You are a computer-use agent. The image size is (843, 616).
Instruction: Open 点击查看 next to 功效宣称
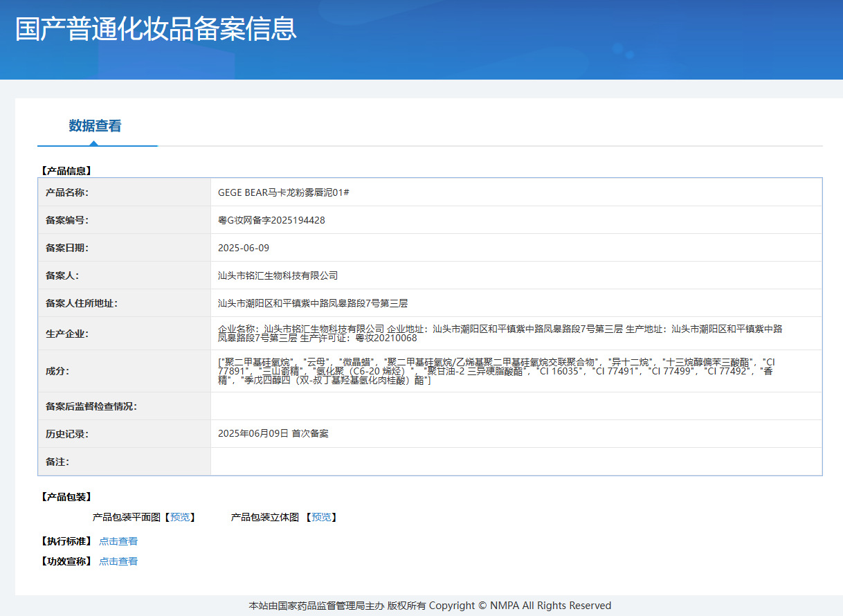pos(118,561)
